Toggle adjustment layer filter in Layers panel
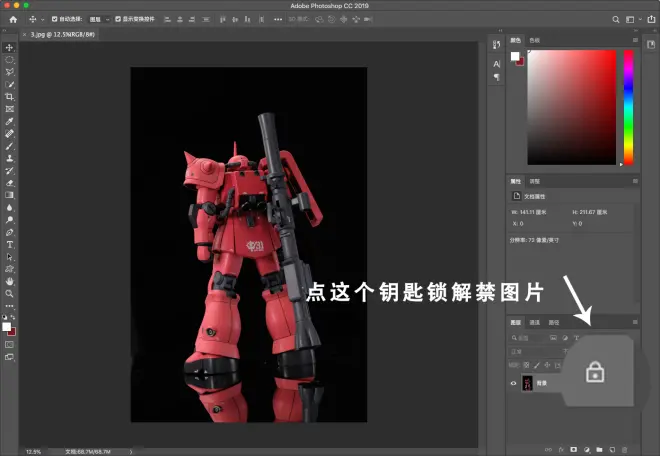Viewport: 660px width, 456px height. [x=565, y=338]
